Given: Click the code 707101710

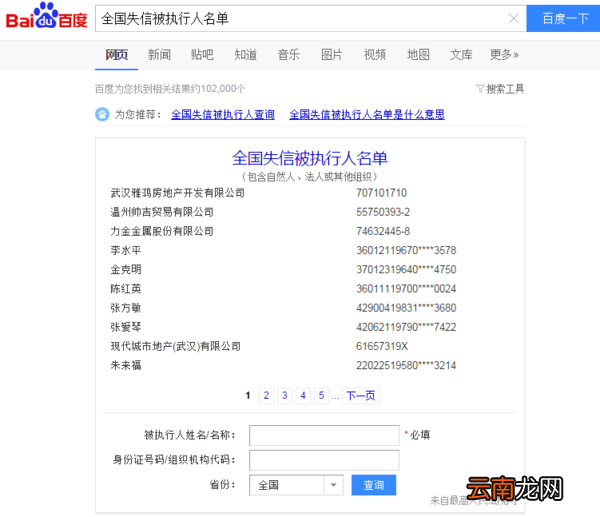Looking at the screenshot, I should point(382,193).
